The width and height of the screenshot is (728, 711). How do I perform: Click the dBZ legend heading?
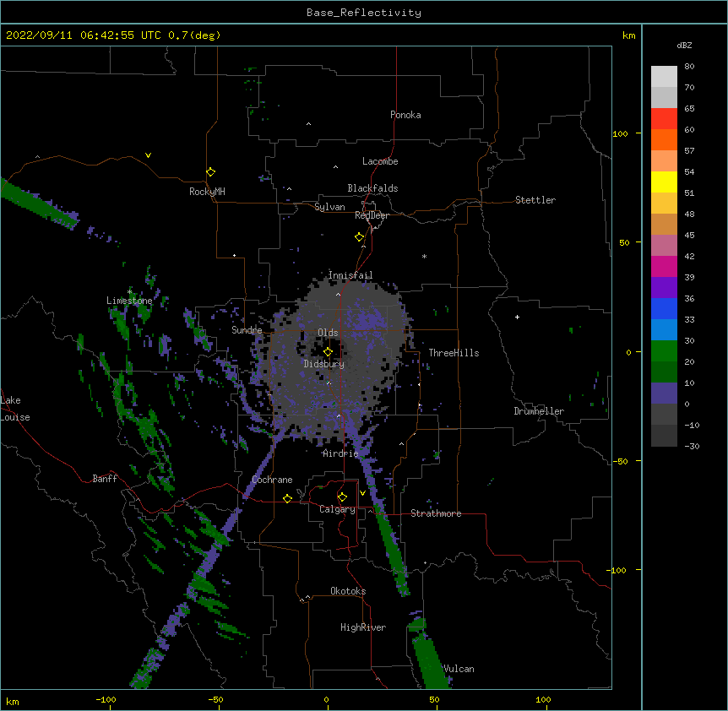(684, 45)
